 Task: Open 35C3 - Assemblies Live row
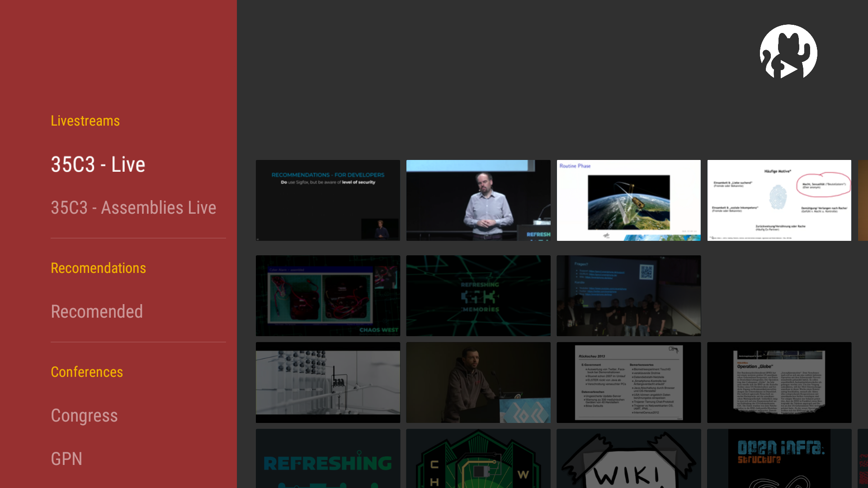133,208
